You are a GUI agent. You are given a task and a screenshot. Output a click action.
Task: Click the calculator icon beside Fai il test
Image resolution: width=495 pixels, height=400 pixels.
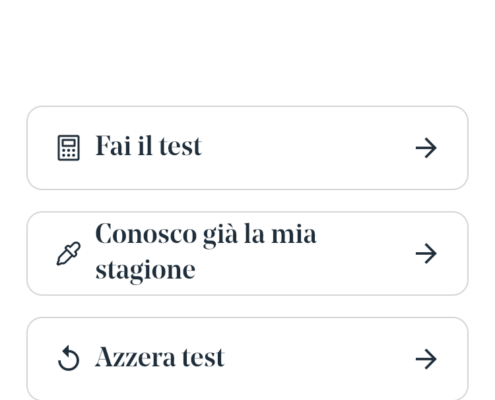[x=69, y=148]
